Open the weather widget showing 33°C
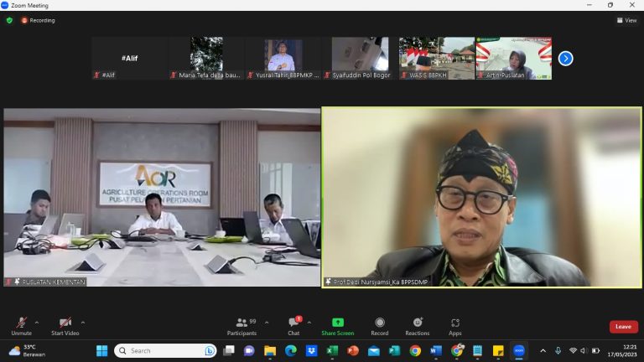Screen dimensions: 644x362 [27, 350]
